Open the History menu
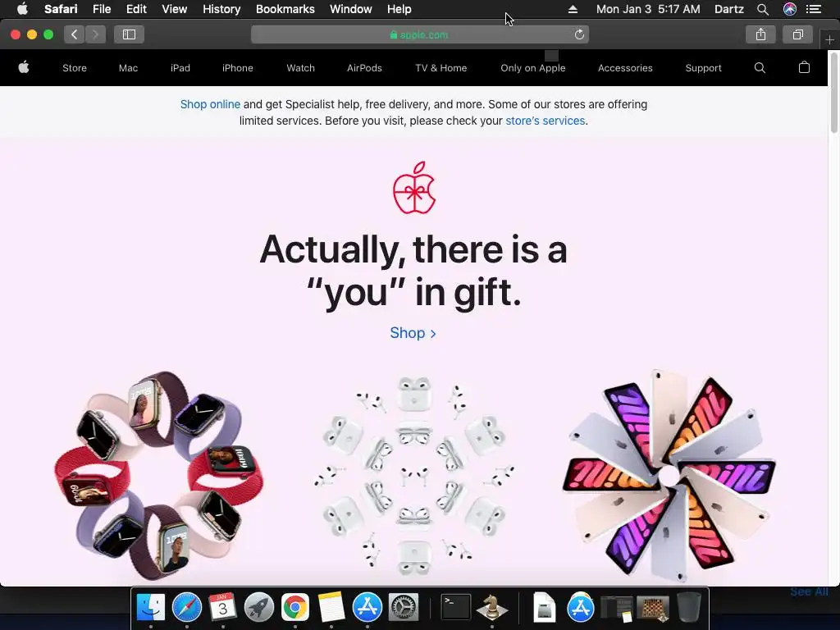The height and width of the screenshot is (630, 840). click(x=221, y=9)
